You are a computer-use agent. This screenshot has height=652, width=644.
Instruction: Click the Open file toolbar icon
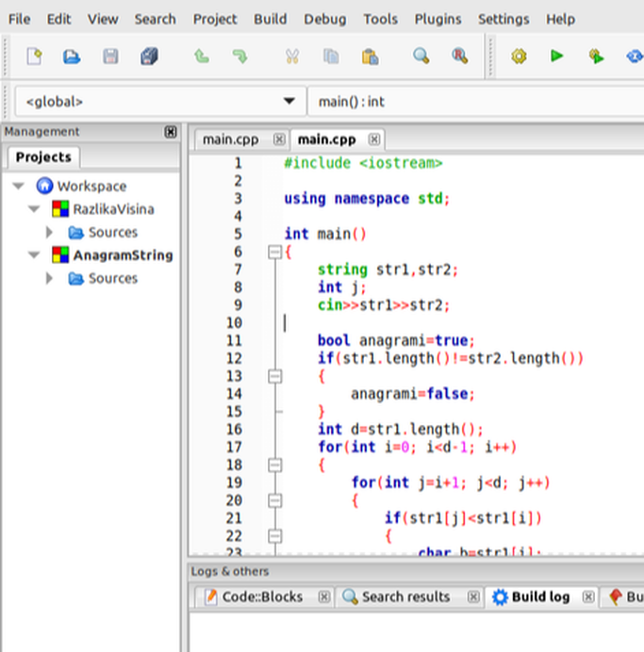[72, 57]
